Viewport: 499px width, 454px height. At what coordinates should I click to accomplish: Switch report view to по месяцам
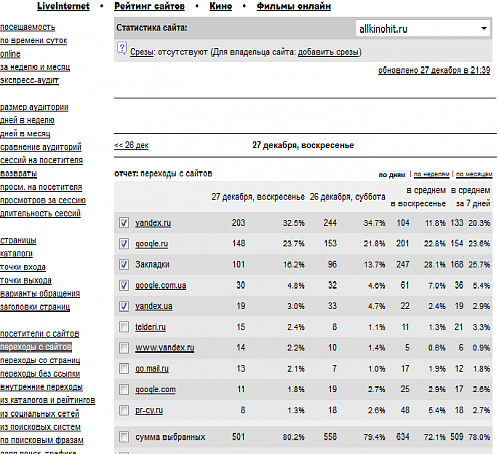pos(474,174)
